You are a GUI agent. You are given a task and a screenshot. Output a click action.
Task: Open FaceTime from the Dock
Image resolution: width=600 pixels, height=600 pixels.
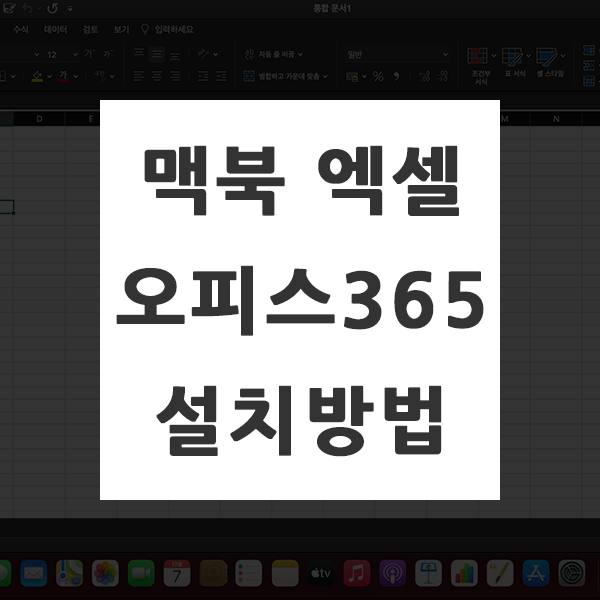click(141, 573)
